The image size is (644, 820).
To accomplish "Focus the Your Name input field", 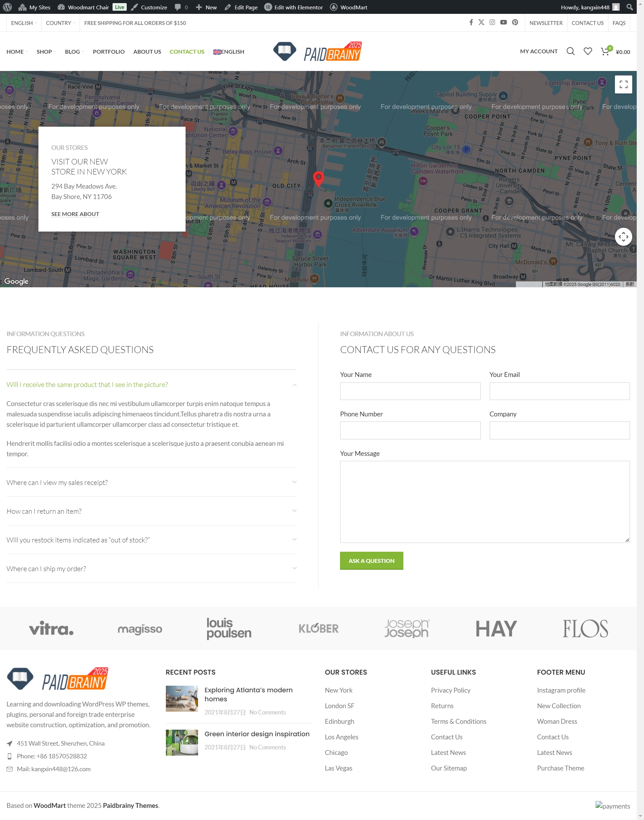I will 410,391.
